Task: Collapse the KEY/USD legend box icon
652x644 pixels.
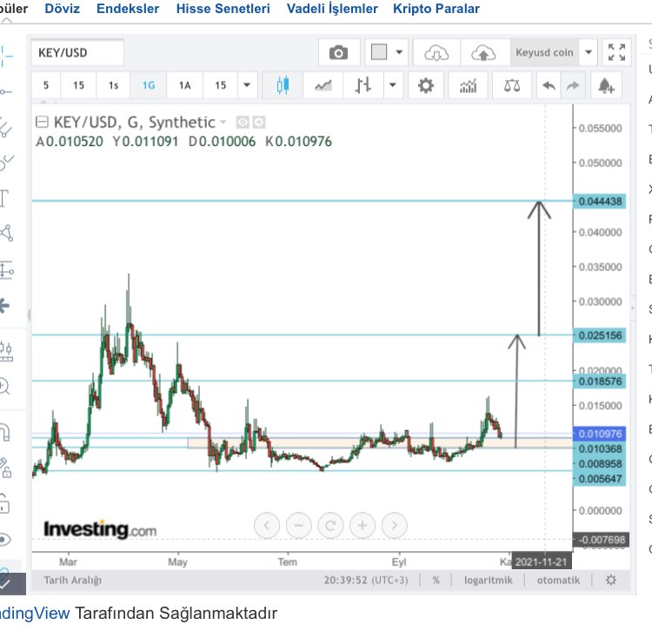Action: pos(42,123)
